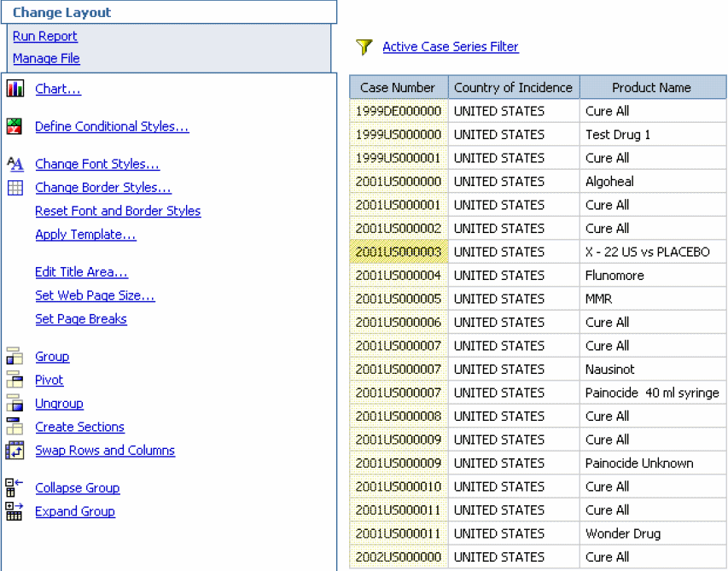Select highlighted case 2001US000003 cell
This screenshot has height=571, width=728.
399,252
